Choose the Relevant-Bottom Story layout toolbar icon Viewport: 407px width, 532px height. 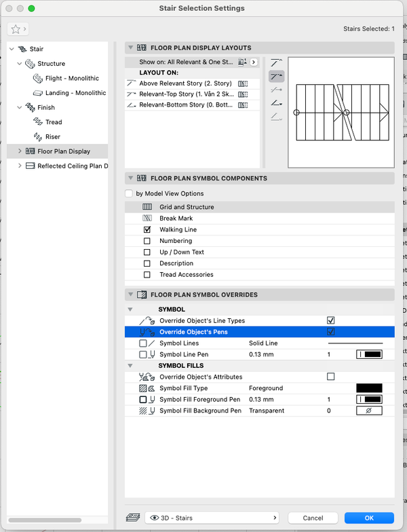click(277, 103)
